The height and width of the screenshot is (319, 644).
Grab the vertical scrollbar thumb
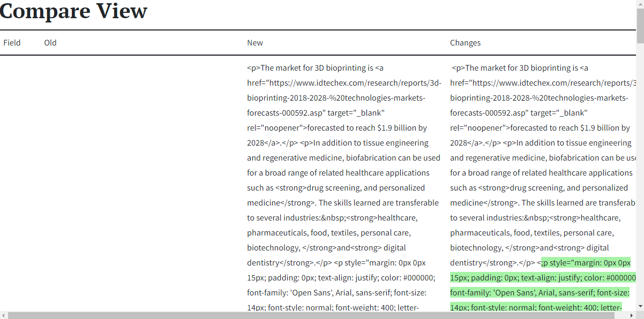640,26
